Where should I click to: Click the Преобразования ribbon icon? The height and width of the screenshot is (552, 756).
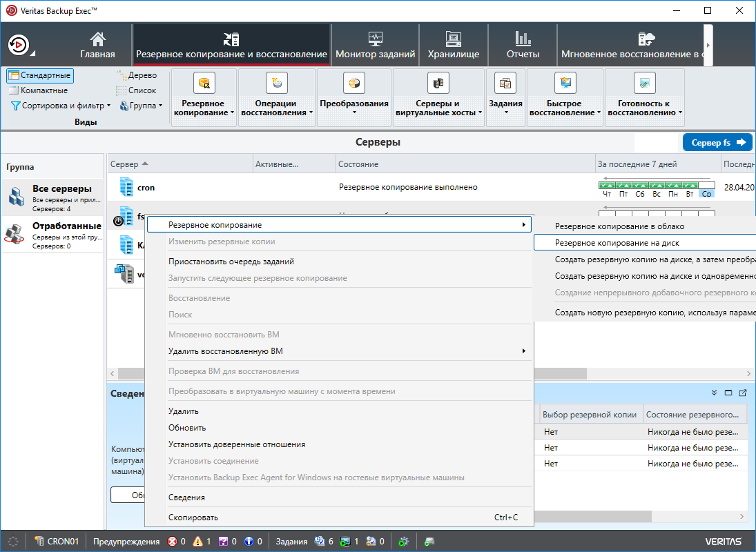coord(354,83)
